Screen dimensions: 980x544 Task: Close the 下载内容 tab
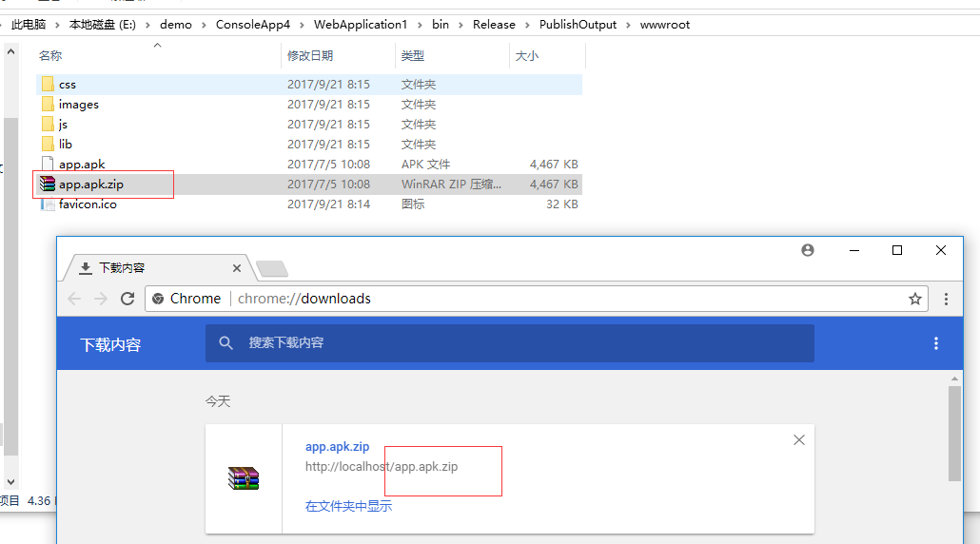[237, 268]
